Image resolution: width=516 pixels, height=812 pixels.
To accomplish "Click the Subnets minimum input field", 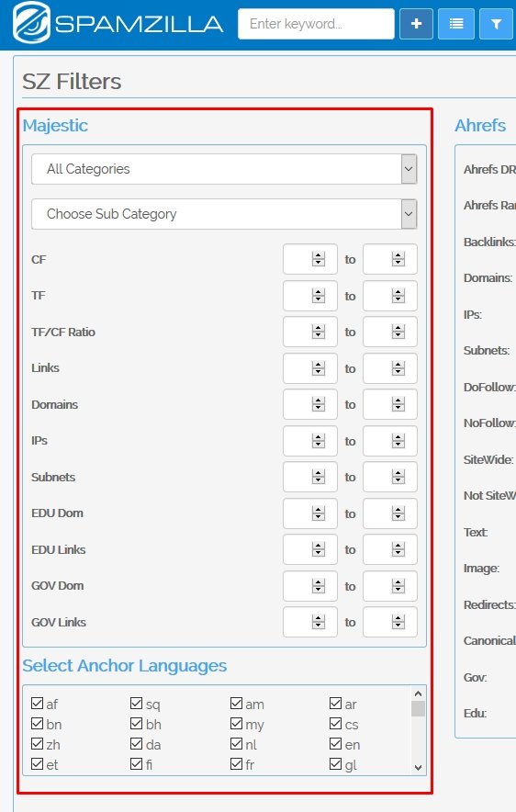I will click(310, 477).
